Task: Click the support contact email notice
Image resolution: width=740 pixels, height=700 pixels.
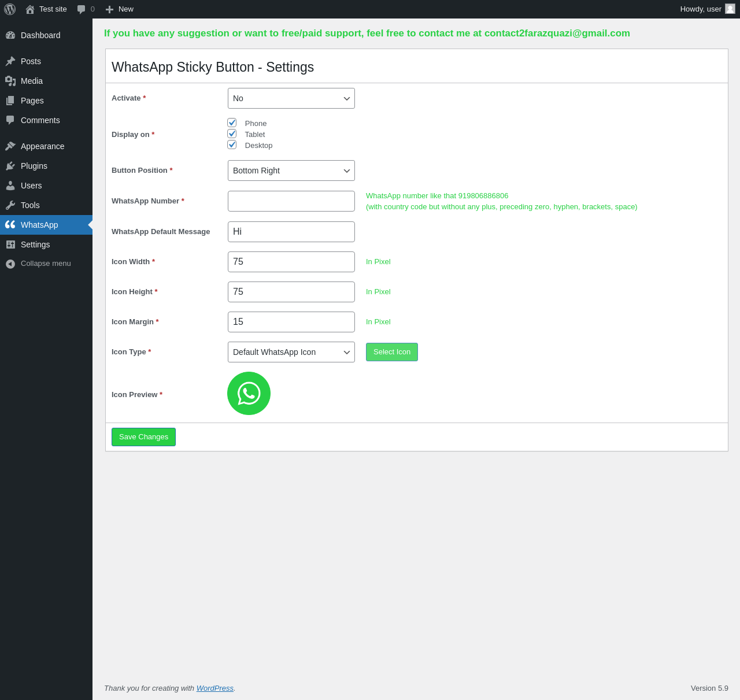Action: pyautogui.click(x=367, y=34)
